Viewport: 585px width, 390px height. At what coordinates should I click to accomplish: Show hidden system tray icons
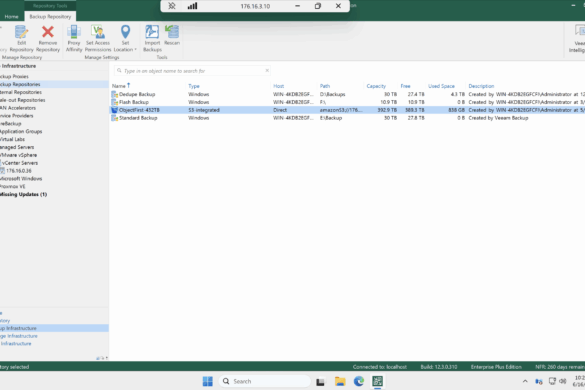coord(525,381)
